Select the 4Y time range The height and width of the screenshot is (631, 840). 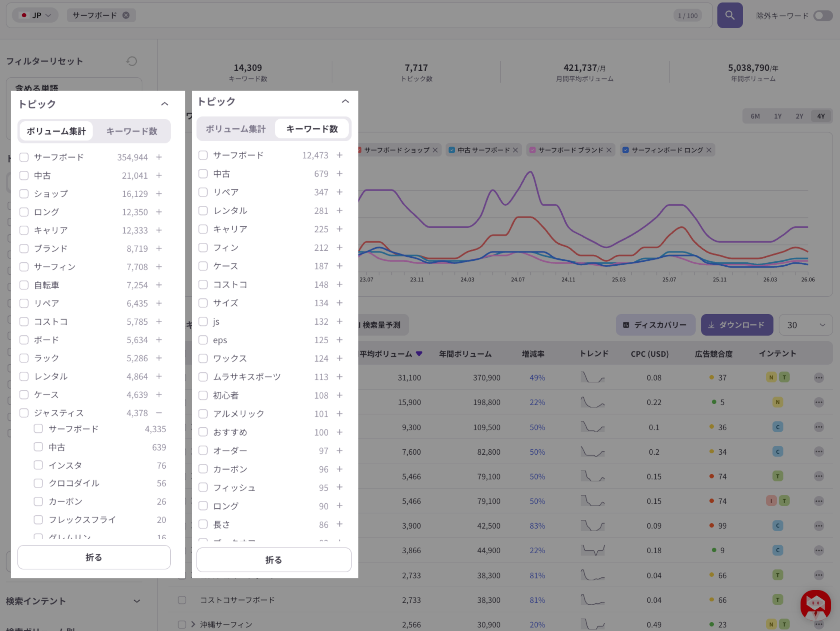[821, 116]
